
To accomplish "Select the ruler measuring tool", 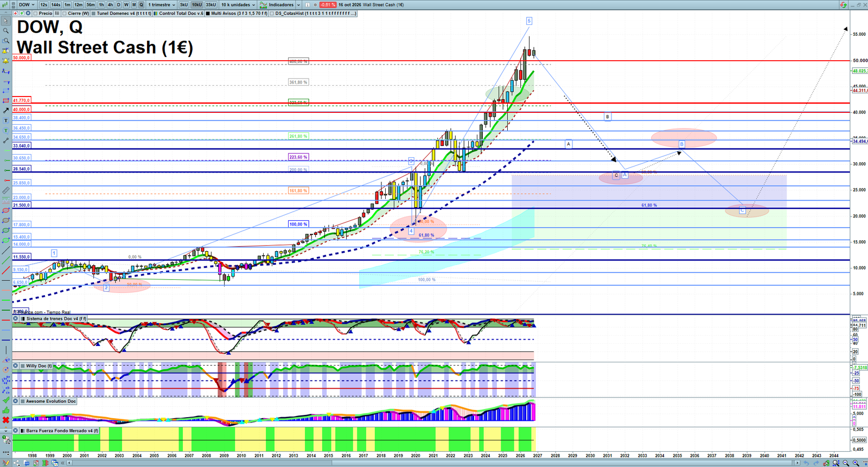I will pos(6,190).
